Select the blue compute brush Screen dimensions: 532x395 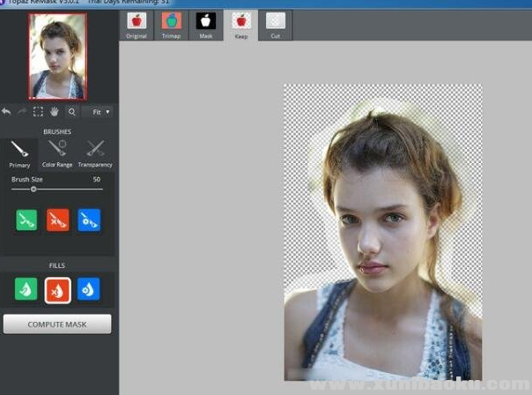(88, 220)
